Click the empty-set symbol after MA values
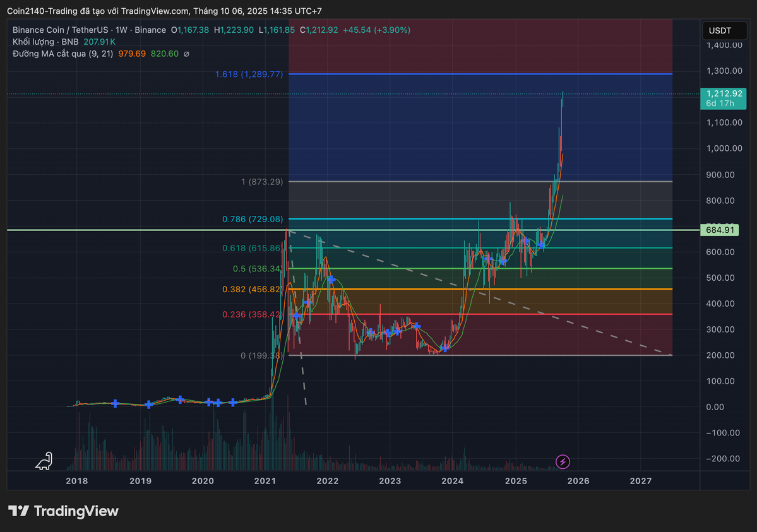Viewport: 757px width, 532px height. click(x=186, y=54)
